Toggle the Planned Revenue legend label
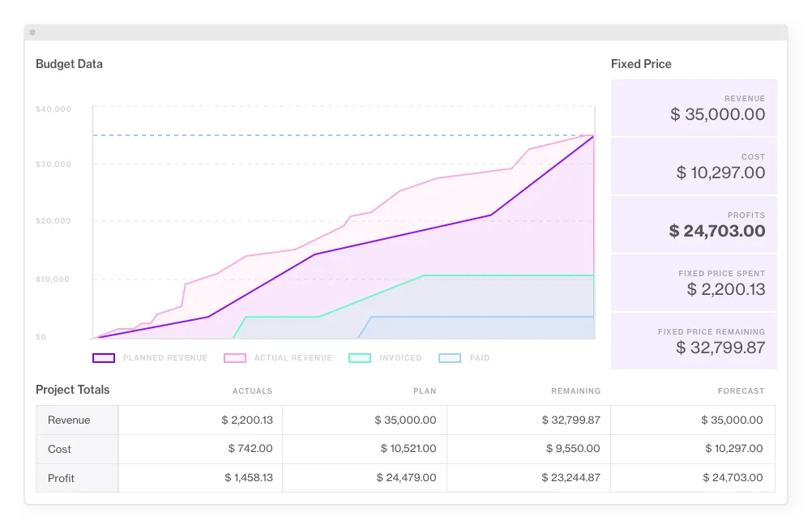The width and height of the screenshot is (812, 529). (x=165, y=358)
